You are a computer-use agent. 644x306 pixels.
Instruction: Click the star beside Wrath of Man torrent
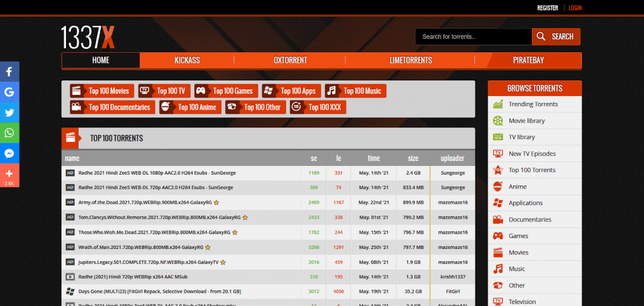[208, 248]
